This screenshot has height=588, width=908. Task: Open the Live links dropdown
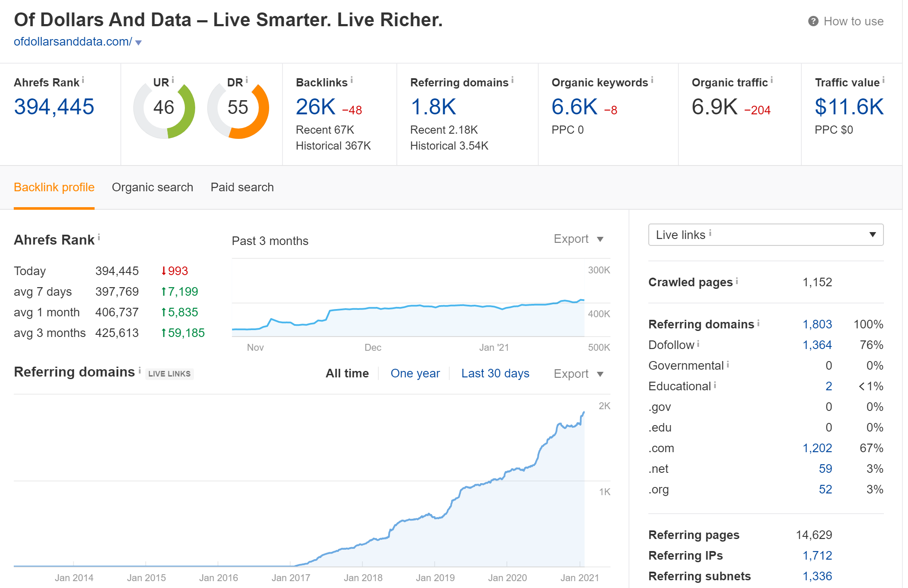tap(765, 235)
